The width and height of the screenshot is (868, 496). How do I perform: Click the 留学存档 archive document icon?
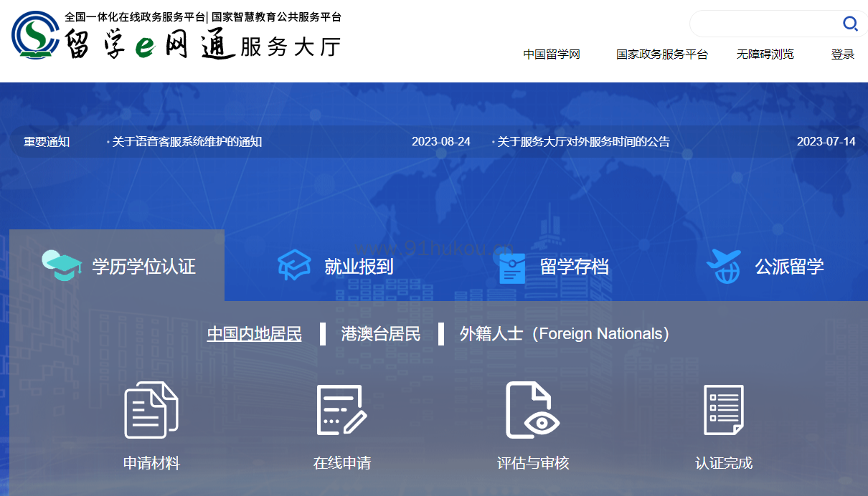(x=512, y=267)
